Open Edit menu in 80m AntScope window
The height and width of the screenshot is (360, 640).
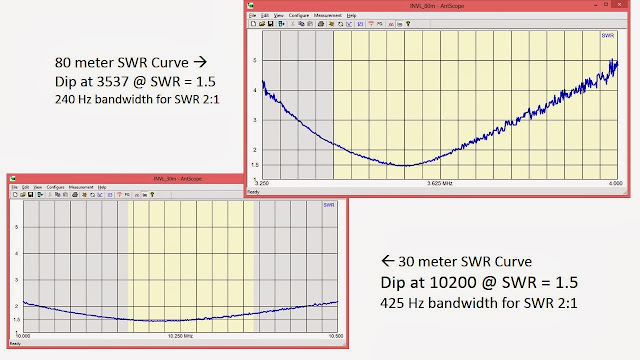[264, 16]
